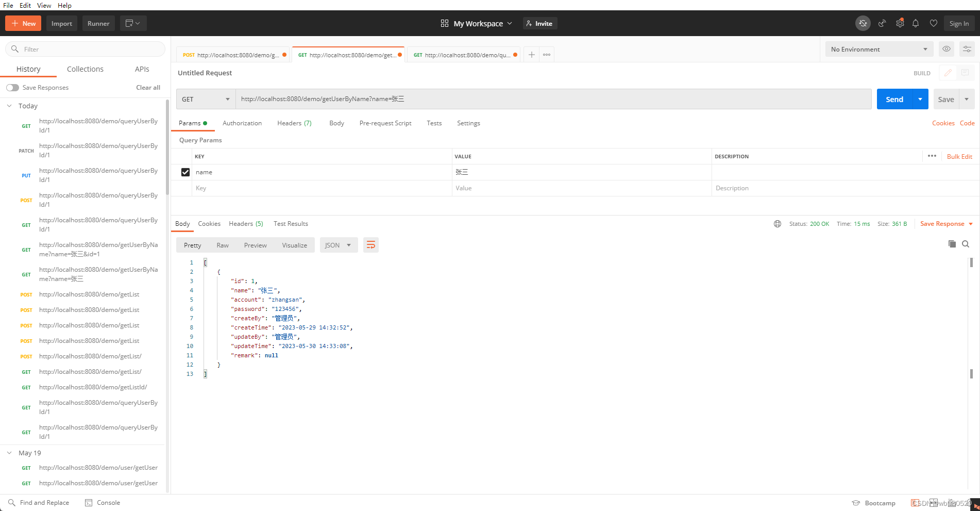Open the notifications bell icon
Image resolution: width=980 pixels, height=511 pixels.
[x=916, y=23]
